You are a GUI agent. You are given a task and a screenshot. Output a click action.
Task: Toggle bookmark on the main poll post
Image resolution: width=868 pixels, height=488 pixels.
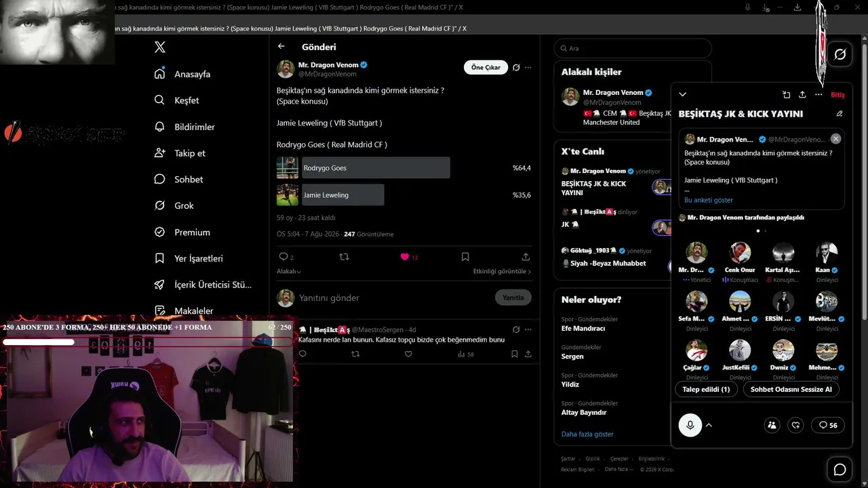(x=465, y=257)
